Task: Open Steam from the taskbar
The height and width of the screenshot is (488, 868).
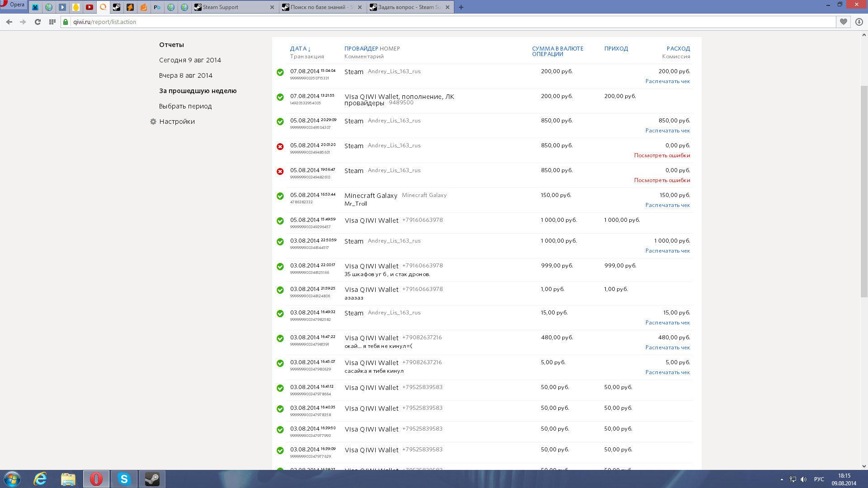Action: pyautogui.click(x=152, y=479)
